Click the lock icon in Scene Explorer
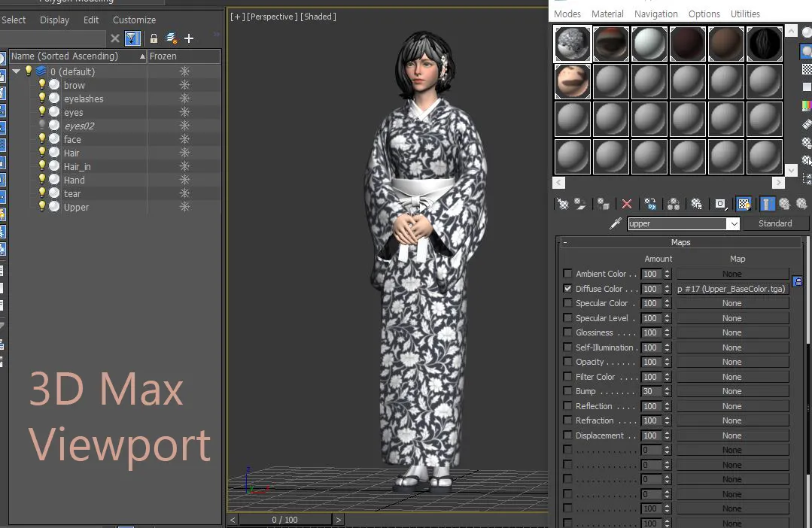 pyautogui.click(x=153, y=38)
